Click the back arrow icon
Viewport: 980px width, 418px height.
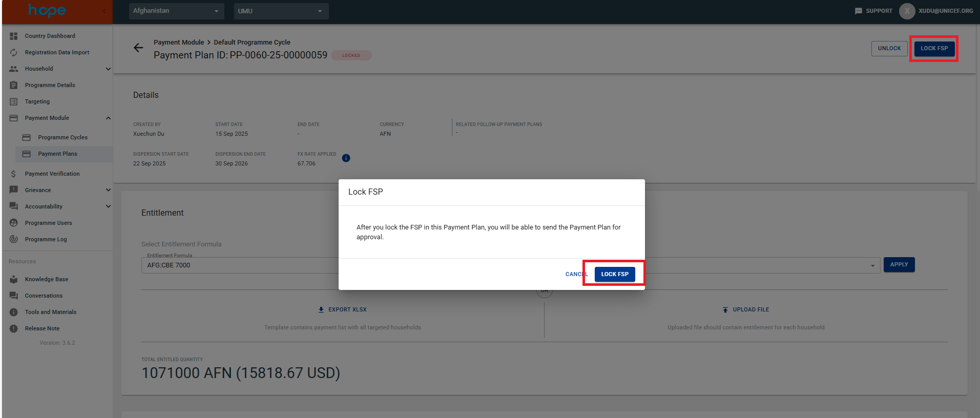pos(138,48)
